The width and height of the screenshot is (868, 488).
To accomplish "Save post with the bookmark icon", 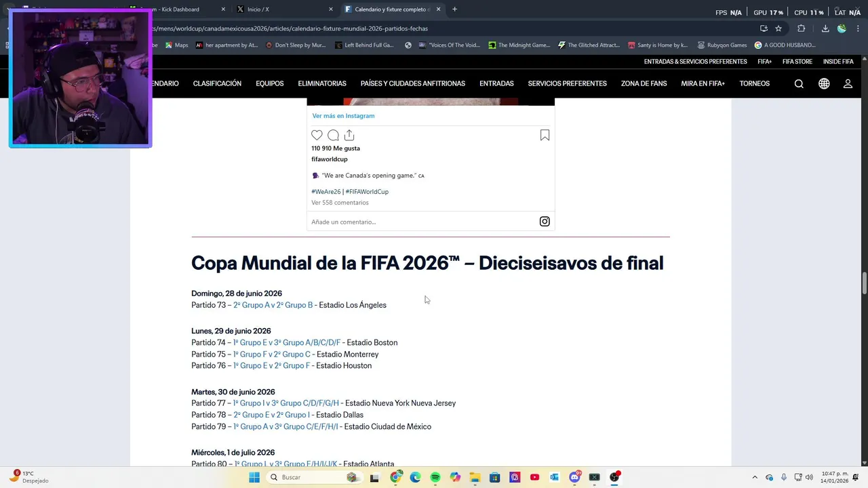I will pos(545,136).
